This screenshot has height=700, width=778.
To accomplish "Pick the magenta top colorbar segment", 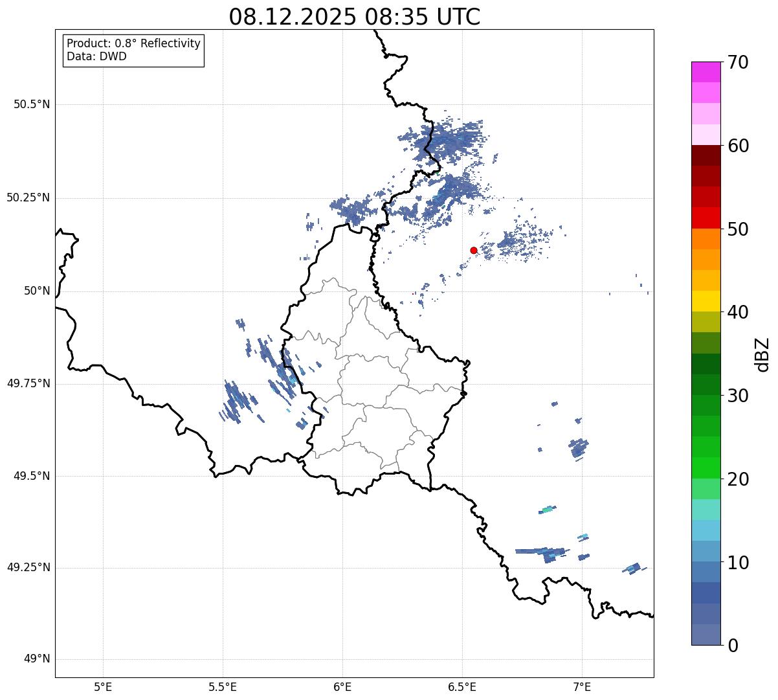I will coord(706,72).
